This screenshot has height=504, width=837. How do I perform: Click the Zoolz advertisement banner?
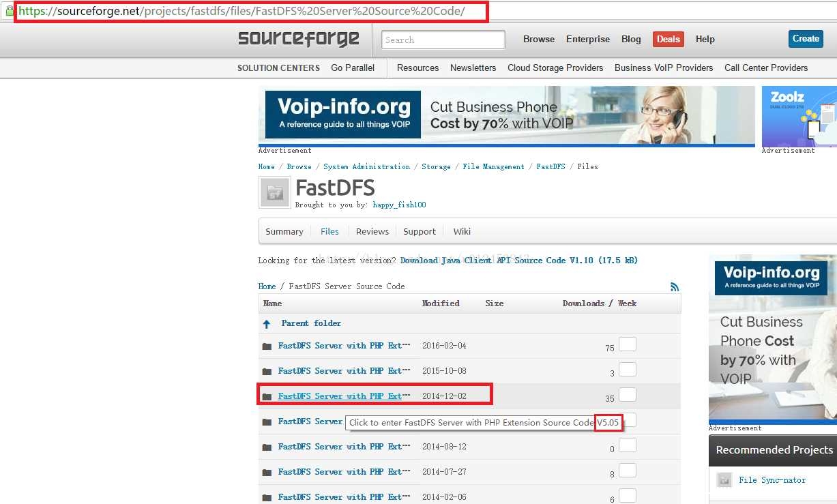point(799,115)
